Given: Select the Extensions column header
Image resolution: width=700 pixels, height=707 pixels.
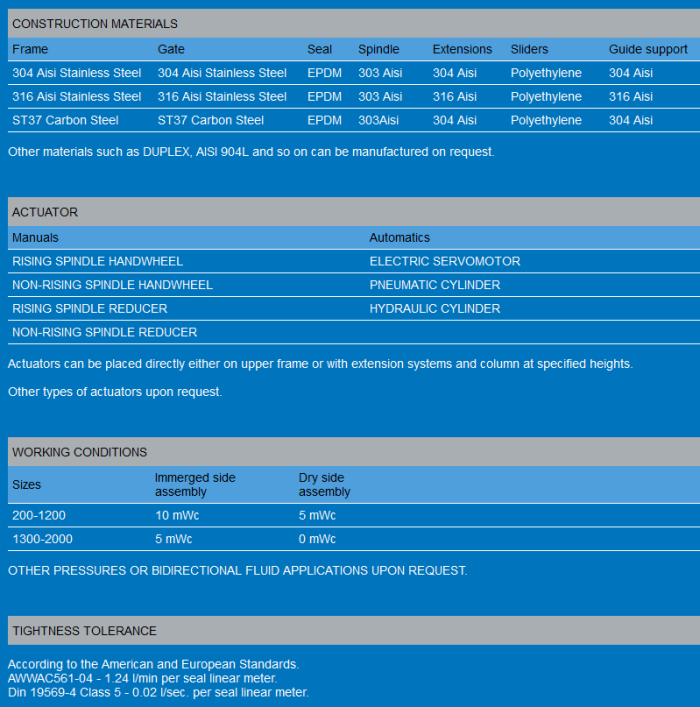Looking at the screenshot, I should coord(462,49).
